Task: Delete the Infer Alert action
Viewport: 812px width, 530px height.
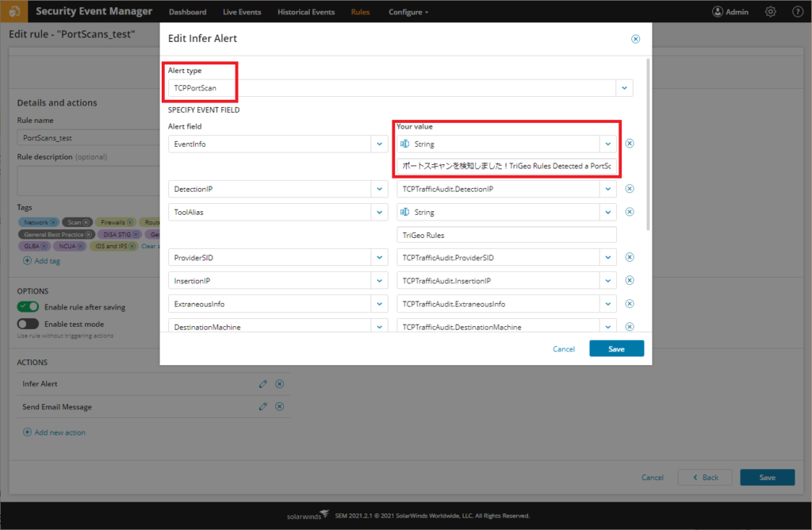Action: [280, 384]
